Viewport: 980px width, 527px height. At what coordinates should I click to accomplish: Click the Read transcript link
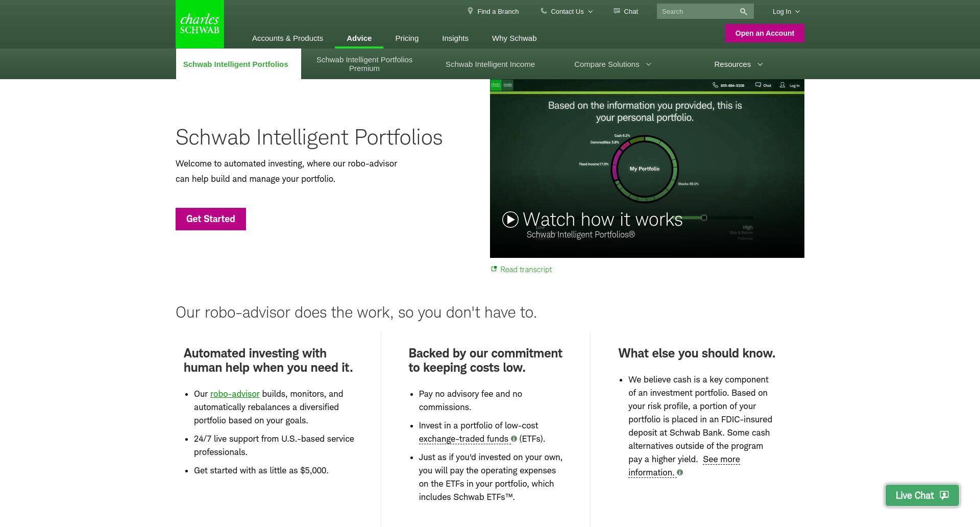tap(526, 270)
